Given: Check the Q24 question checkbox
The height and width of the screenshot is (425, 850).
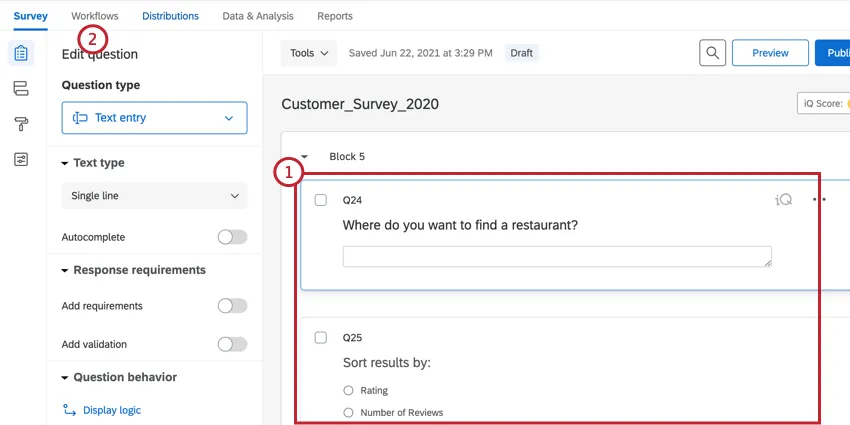Looking at the screenshot, I should point(321,200).
